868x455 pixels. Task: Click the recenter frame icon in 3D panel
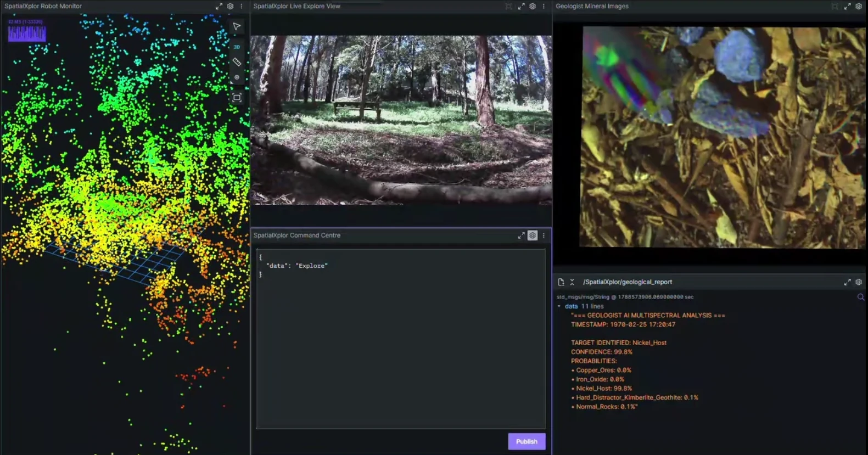click(237, 98)
